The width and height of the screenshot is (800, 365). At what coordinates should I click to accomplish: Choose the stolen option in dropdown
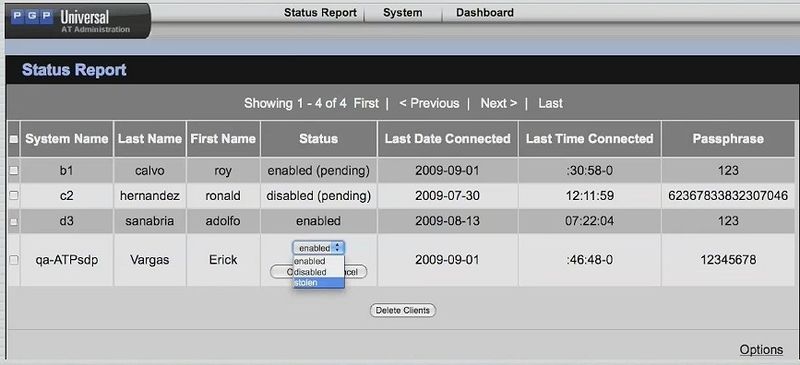tap(319, 283)
